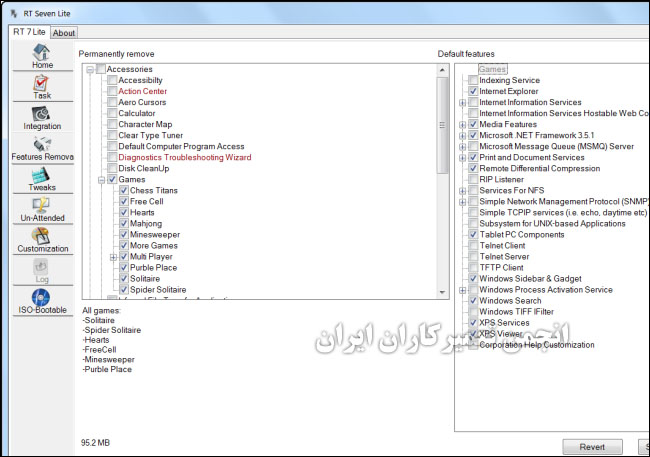Click the remove list scrollbar thumb
The width and height of the screenshot is (650, 457).
[x=442, y=125]
